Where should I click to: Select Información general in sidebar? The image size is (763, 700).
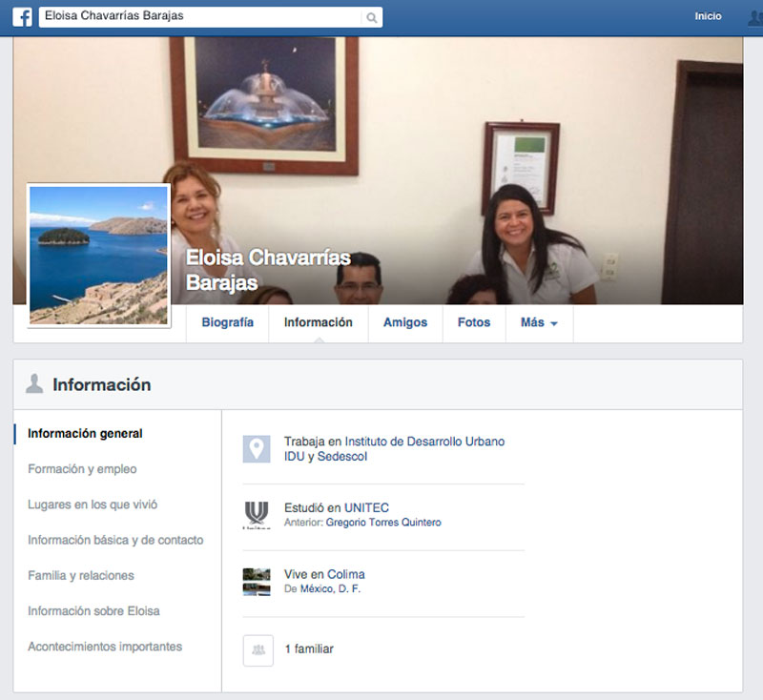(x=85, y=433)
